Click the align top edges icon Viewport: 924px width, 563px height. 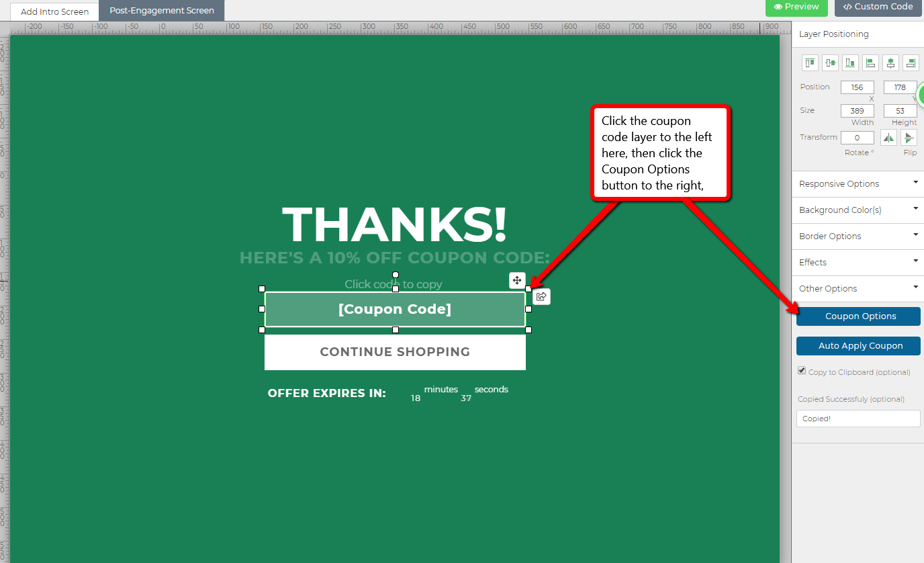point(811,63)
